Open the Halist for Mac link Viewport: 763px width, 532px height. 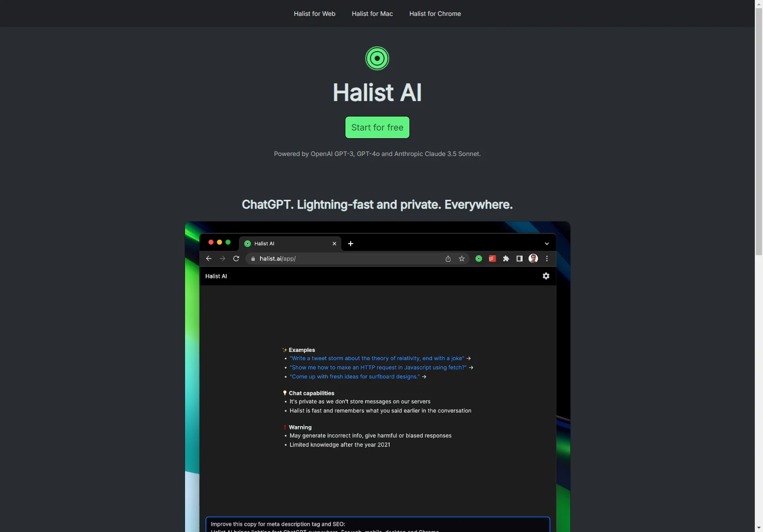[372, 13]
